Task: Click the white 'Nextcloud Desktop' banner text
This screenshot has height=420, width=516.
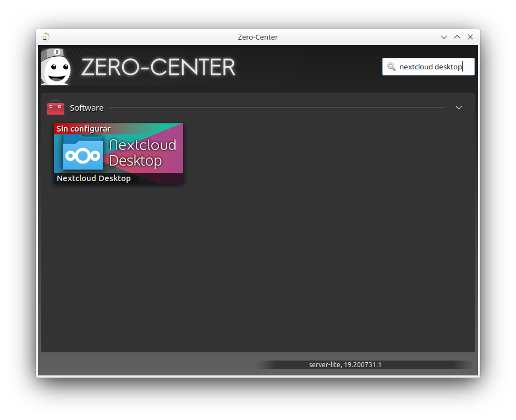Action: click(142, 152)
